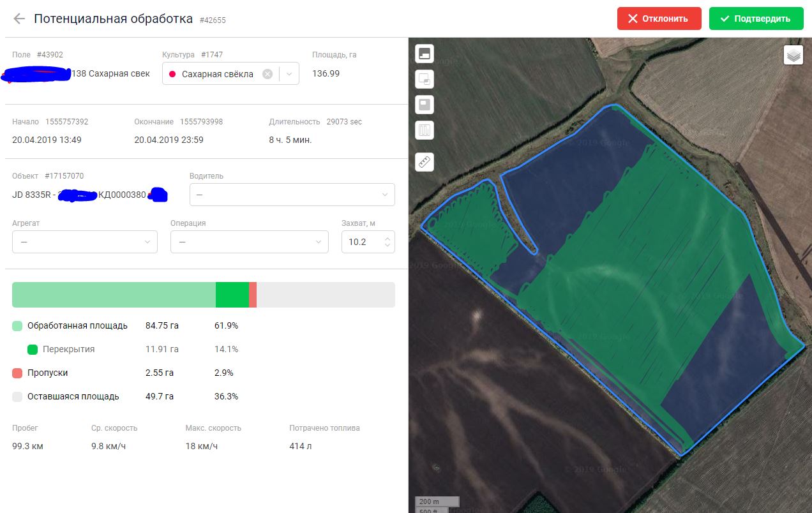812x513 pixels.
Task: Click the vertical track lines map icon
Action: point(425,130)
